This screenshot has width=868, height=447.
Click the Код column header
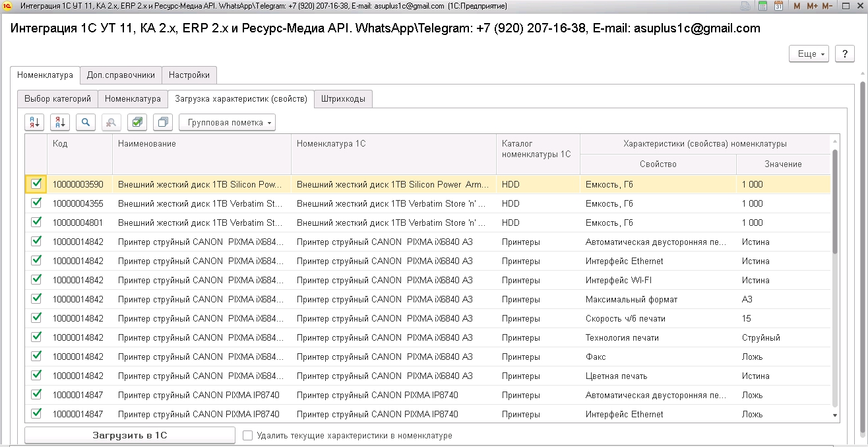click(x=80, y=154)
